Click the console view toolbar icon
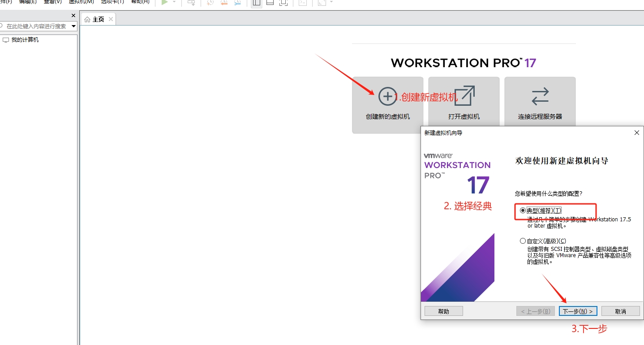 [303, 2]
